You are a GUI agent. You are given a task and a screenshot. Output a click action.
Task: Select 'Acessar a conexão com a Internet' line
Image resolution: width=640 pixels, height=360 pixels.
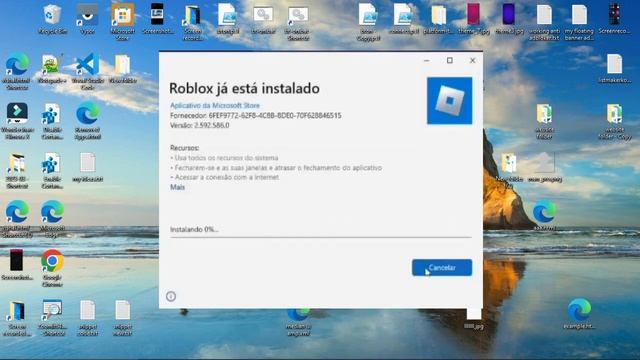[x=224, y=178]
